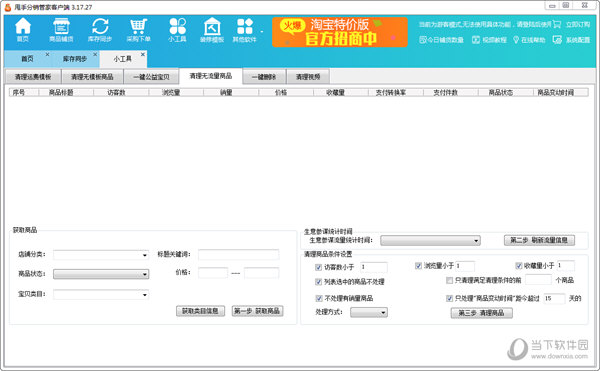Toggle the 收藏量小于 checkbox
Viewport: 600px width, 371px height.
[x=519, y=265]
